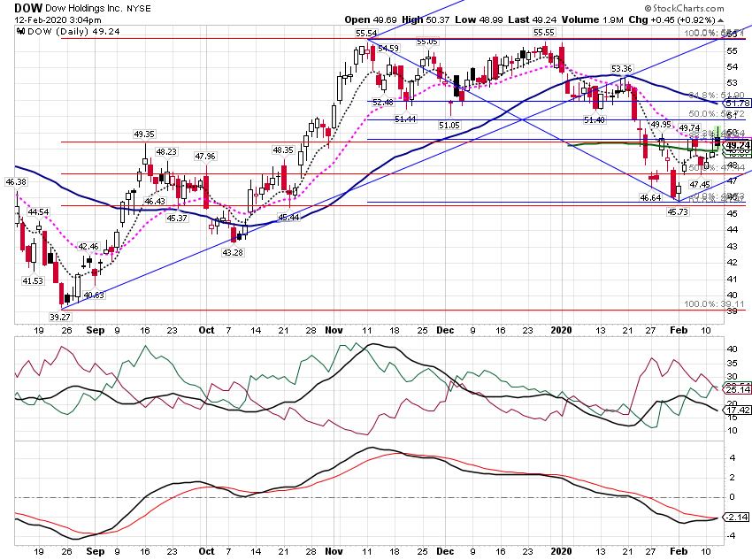Click the 53.36 price label
752x560 pixels.
point(622,68)
